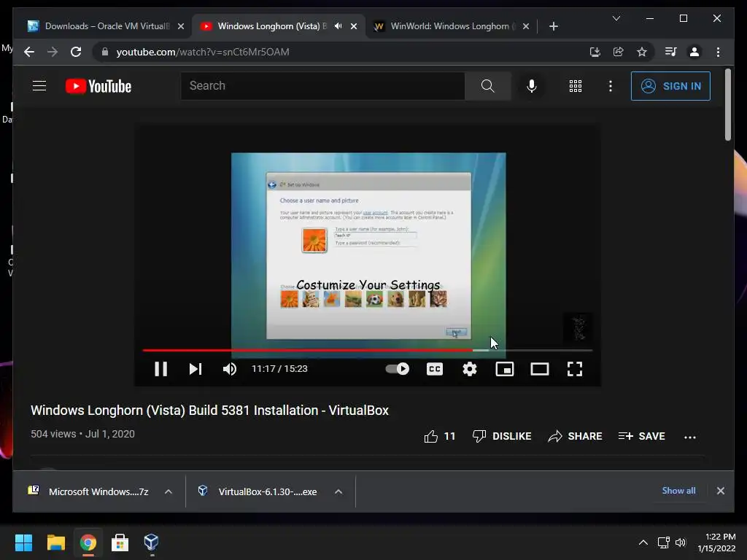View site information lock icon
Image resolution: width=747 pixels, height=560 pixels.
105,52
